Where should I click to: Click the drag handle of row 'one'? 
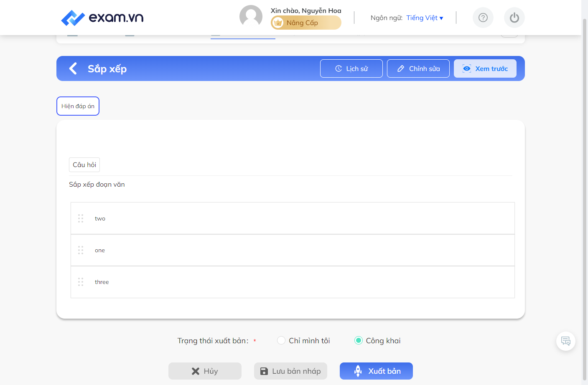coord(81,250)
